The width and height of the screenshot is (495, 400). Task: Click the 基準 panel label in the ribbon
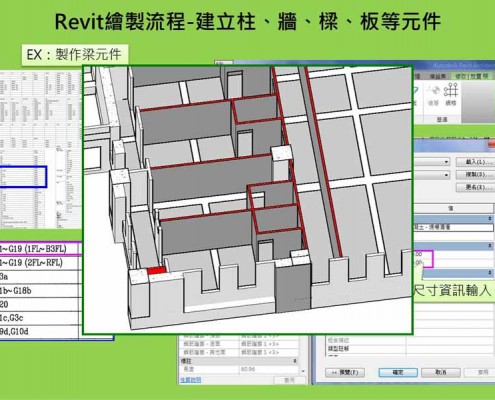tap(442, 119)
